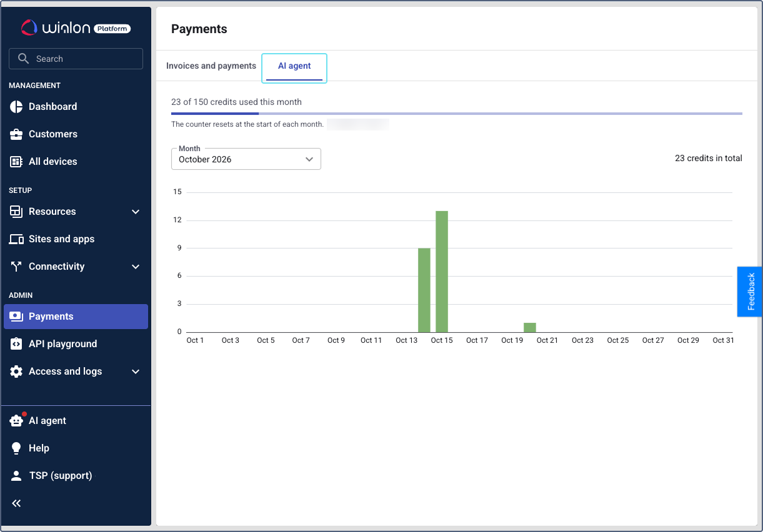Image resolution: width=763 pixels, height=532 pixels.
Task: Expand the Access and logs chevron
Action: (136, 372)
